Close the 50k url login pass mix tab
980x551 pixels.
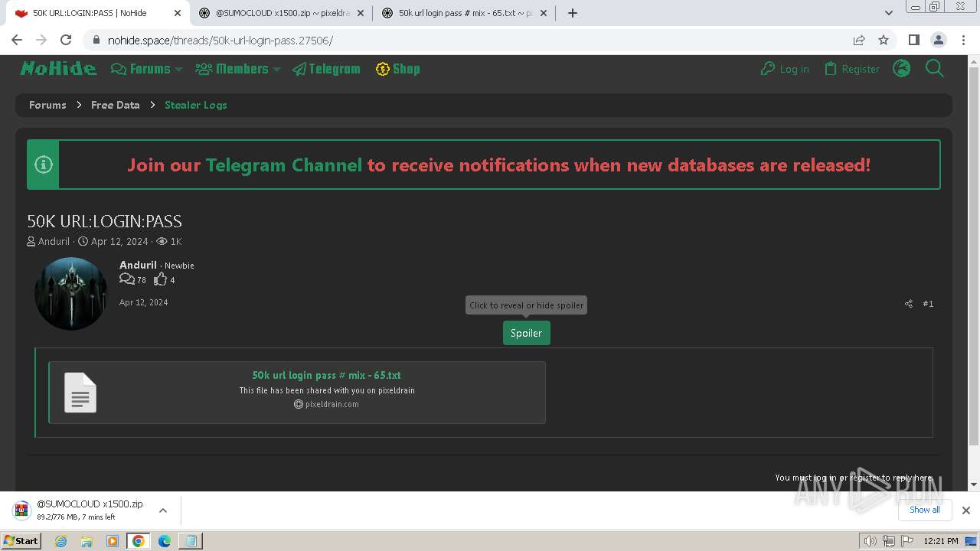tap(544, 13)
